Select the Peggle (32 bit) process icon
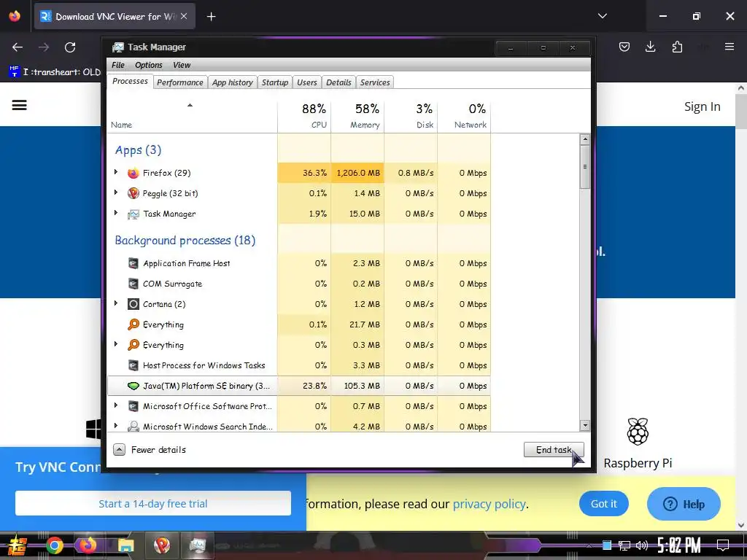The width and height of the screenshot is (747, 560). pyautogui.click(x=133, y=193)
